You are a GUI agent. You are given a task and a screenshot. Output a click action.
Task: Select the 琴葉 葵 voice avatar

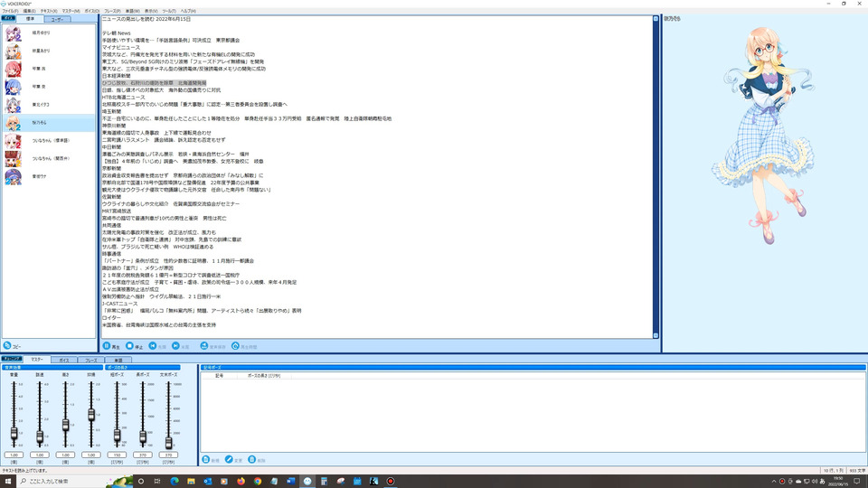13,87
